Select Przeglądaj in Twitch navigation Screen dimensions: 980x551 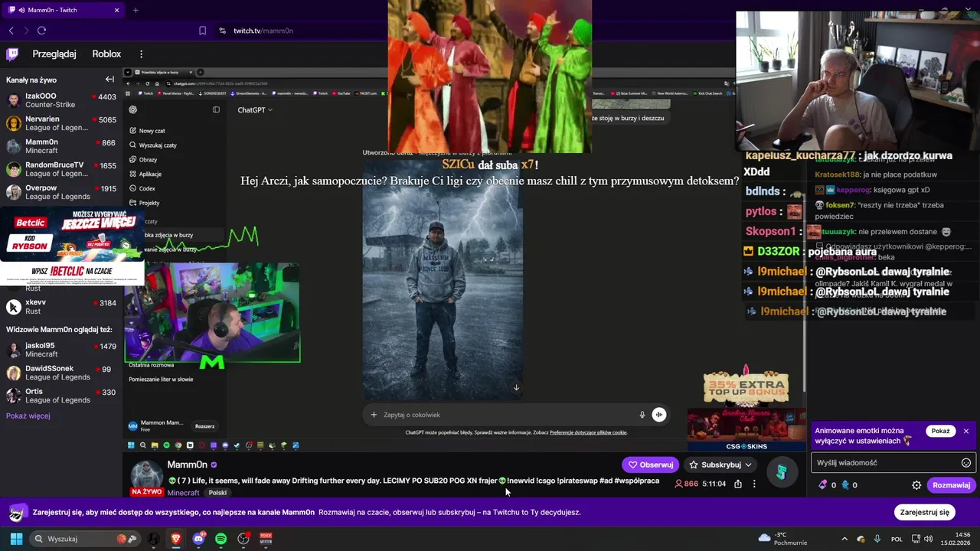coord(54,54)
